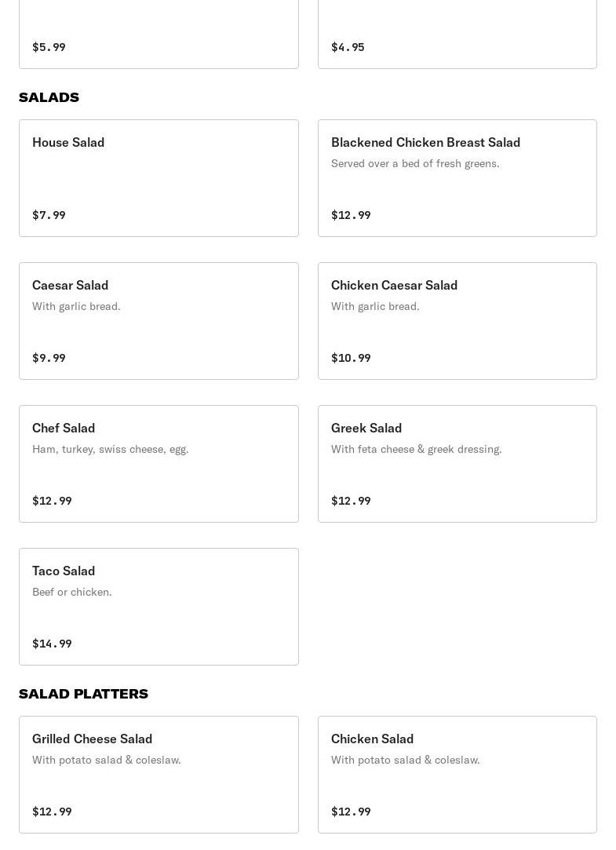This screenshot has height=850, width=616.
Task: Click the $14.99 Taco Salad price
Action: coord(52,644)
